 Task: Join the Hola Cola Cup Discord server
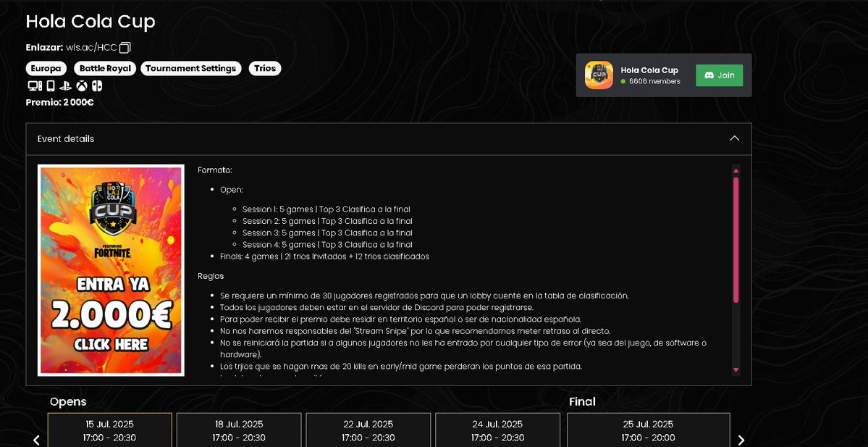click(x=719, y=75)
